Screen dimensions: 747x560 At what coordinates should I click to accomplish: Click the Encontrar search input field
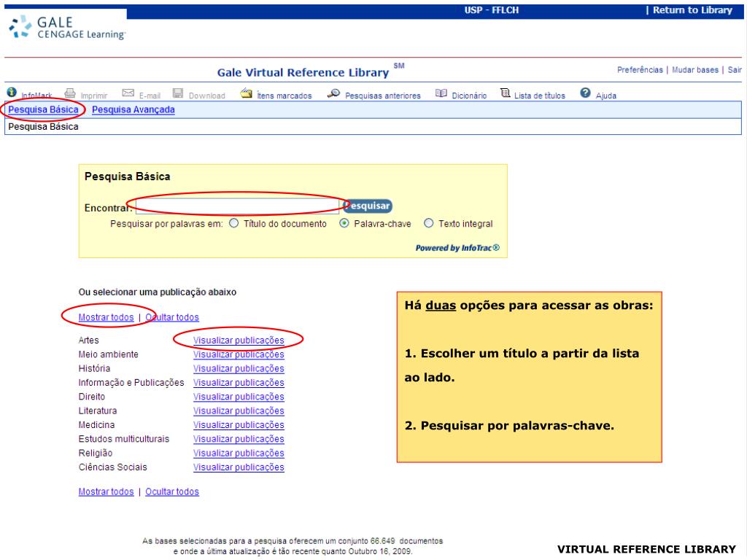click(237, 206)
